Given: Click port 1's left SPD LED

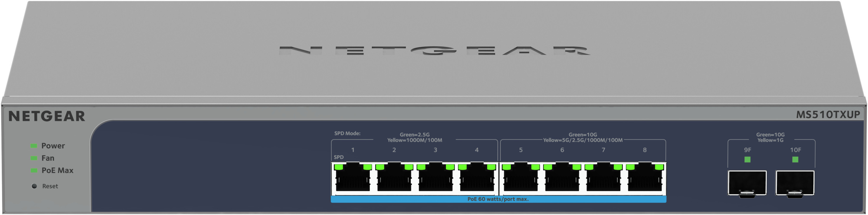Looking at the screenshot, I should 338,167.
